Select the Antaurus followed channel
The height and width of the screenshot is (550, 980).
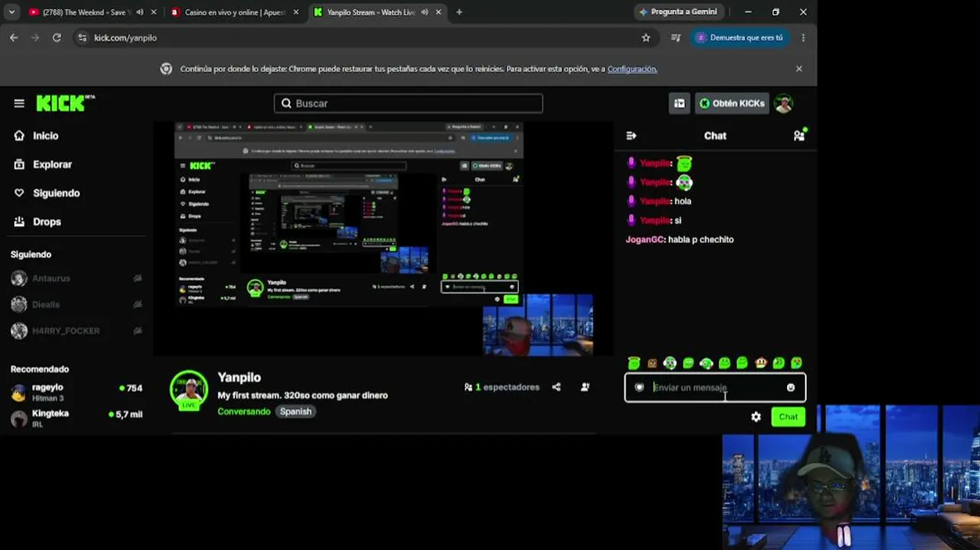point(76,279)
